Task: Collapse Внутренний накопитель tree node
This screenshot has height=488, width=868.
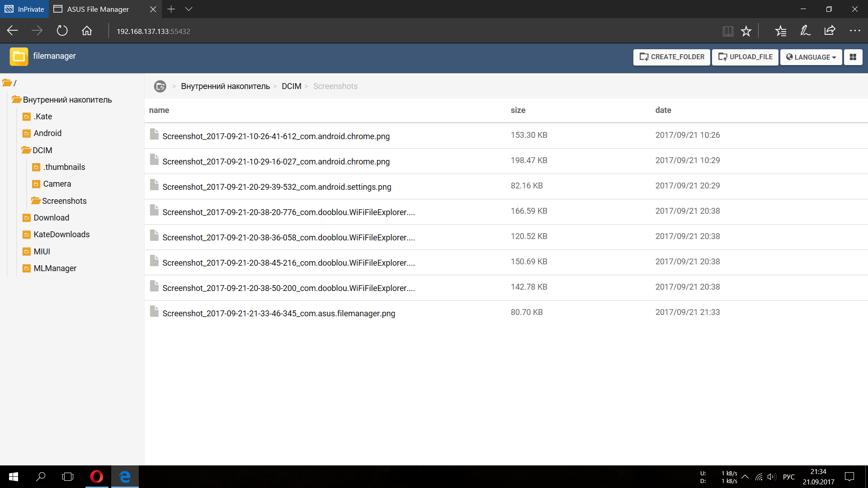Action: pyautogui.click(x=62, y=100)
